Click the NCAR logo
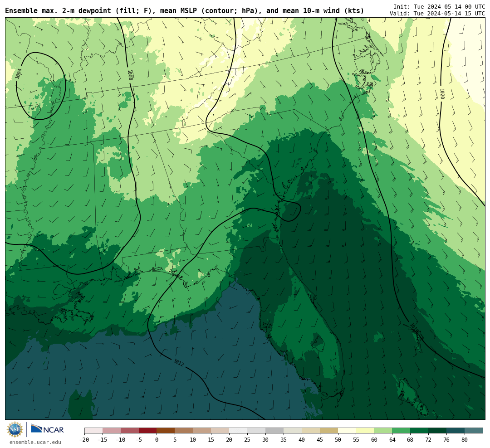490x448 pixels. coord(48,429)
